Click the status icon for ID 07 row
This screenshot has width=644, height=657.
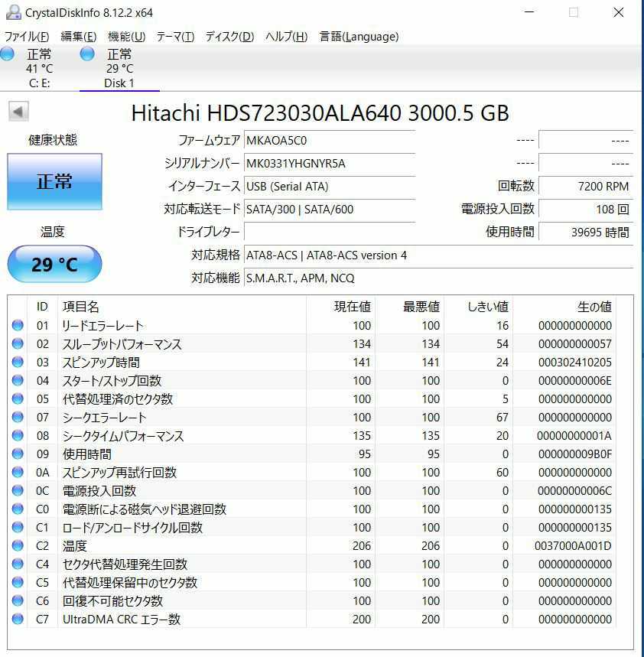point(18,417)
